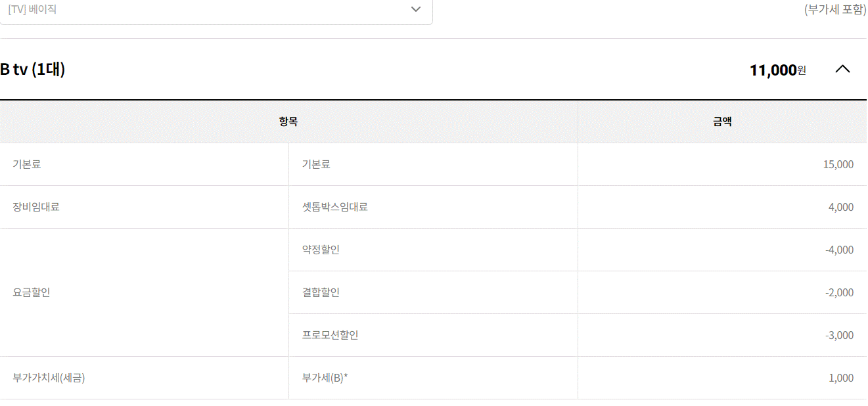Click the 금액 column header
The width and height of the screenshot is (868, 406).
coord(722,122)
